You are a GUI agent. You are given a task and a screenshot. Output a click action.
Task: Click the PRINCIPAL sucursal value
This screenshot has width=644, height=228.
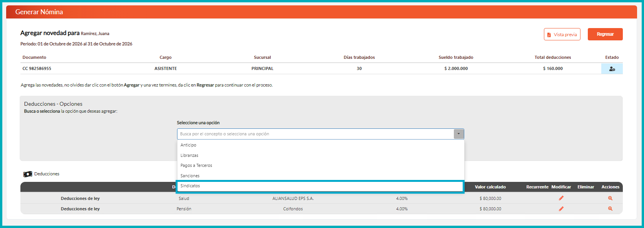tap(263, 68)
